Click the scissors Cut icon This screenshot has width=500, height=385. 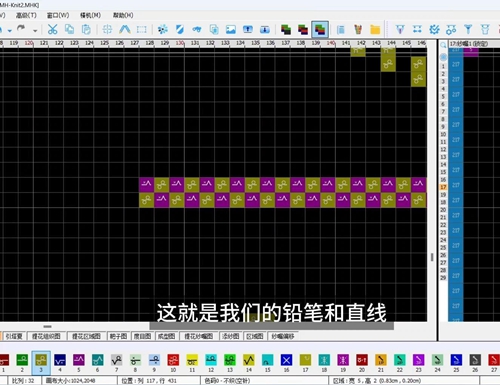52,29
